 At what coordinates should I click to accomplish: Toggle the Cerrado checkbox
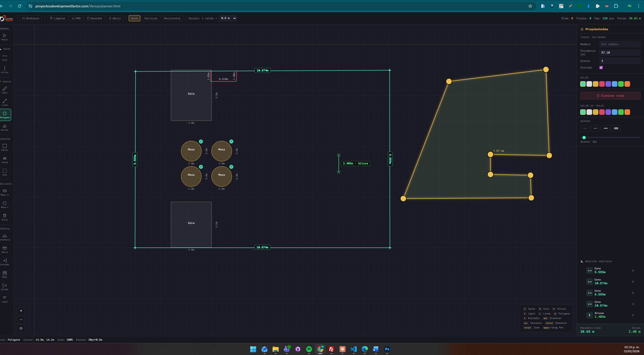(601, 67)
